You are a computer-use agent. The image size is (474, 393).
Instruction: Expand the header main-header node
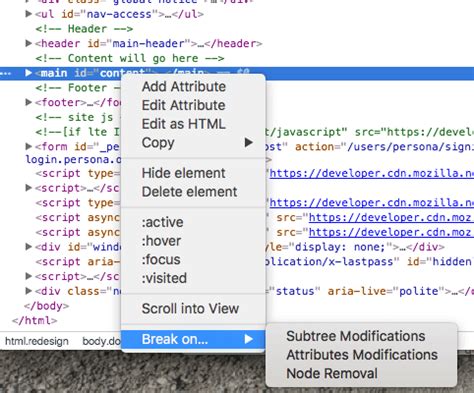tap(29, 43)
